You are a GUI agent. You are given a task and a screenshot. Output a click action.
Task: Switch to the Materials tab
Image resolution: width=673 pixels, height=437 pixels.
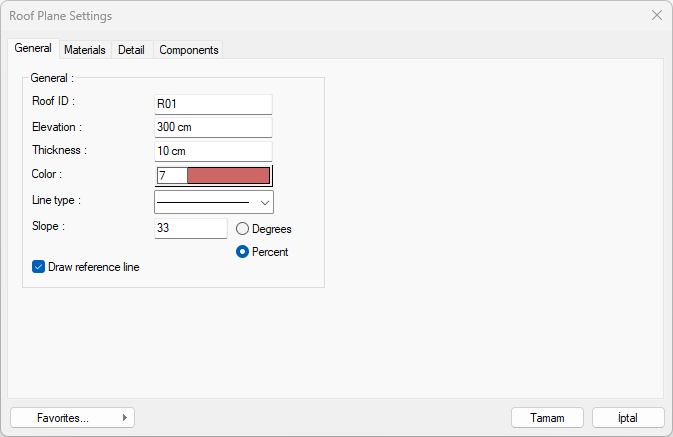84,49
